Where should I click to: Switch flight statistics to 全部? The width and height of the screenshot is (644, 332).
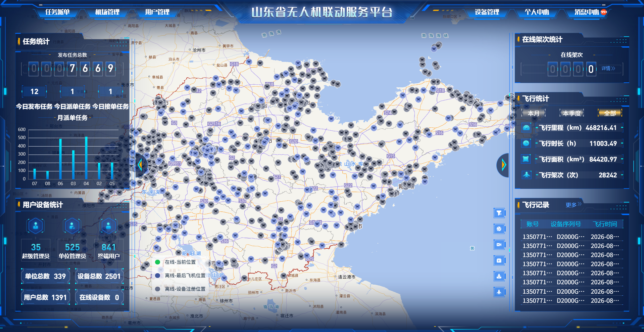[610, 113]
